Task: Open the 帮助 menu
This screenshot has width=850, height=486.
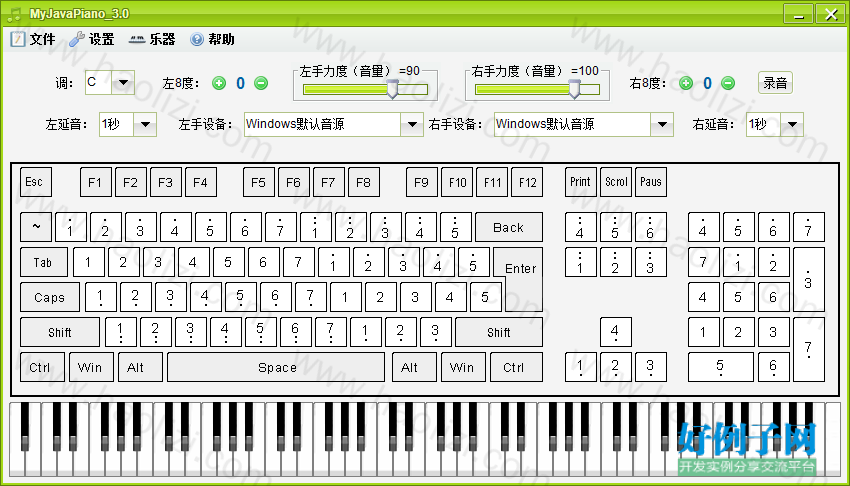Action: click(212, 40)
